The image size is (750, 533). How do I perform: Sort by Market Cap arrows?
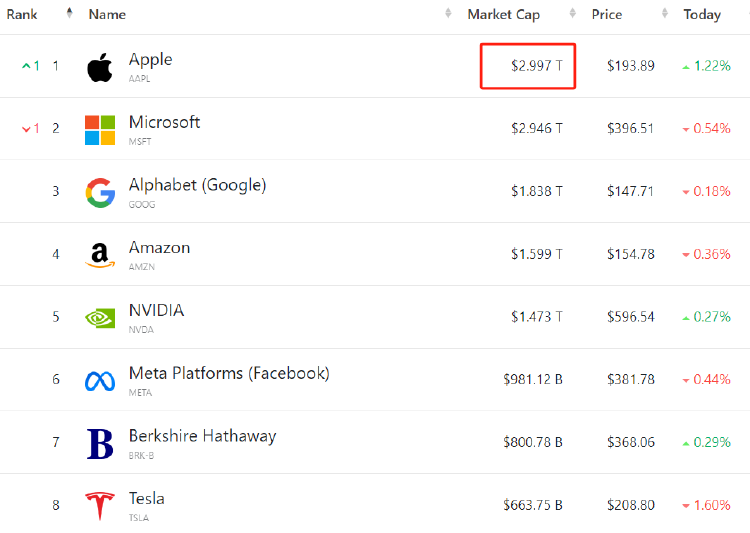tap(573, 13)
